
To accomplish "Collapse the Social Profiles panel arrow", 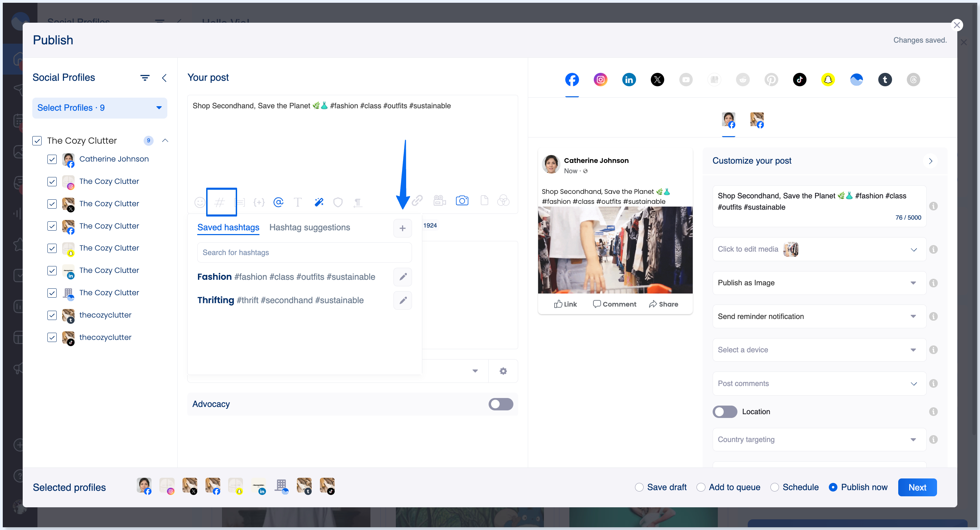I will pyautogui.click(x=164, y=78).
